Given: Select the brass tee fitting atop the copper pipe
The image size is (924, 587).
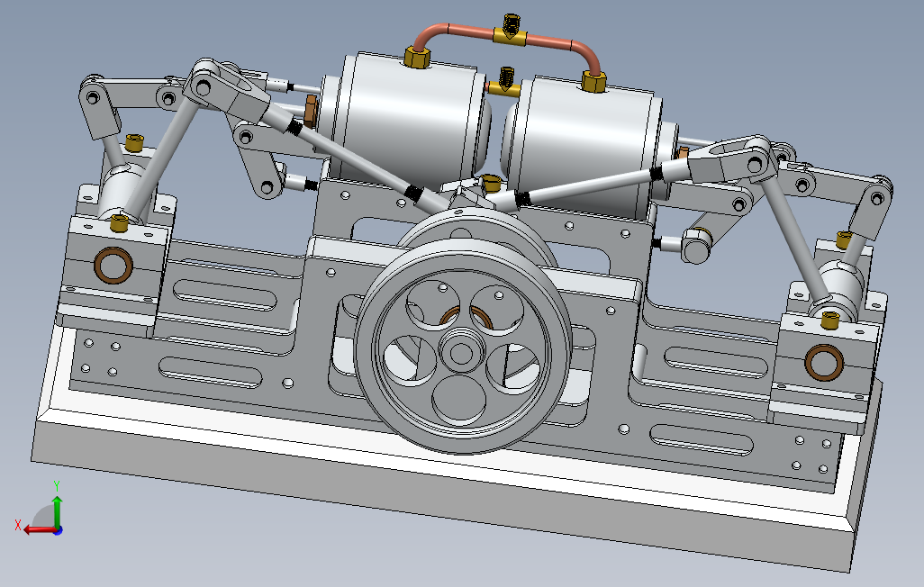Looking at the screenshot, I should click(x=511, y=32).
